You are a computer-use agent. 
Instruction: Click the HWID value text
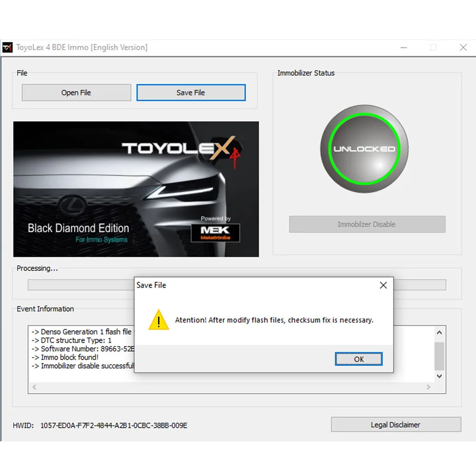pos(114,425)
